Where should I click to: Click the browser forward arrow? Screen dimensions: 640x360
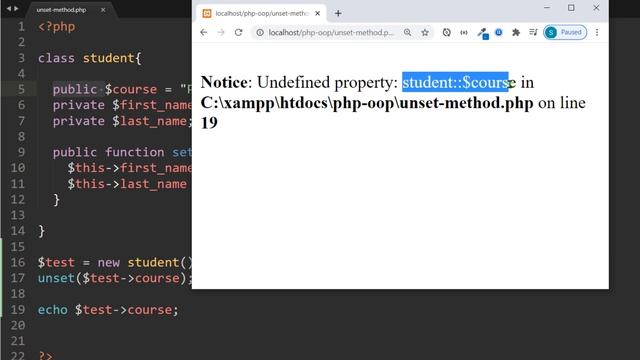(221, 32)
